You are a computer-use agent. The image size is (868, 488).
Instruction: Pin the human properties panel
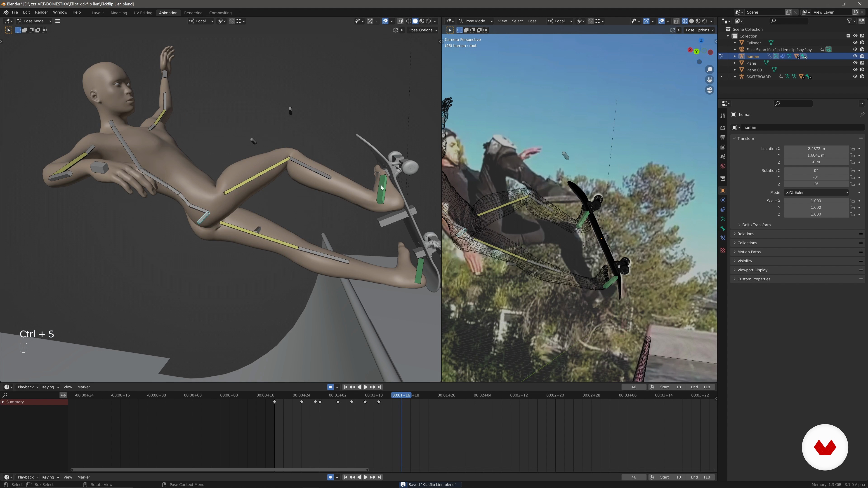(862, 115)
